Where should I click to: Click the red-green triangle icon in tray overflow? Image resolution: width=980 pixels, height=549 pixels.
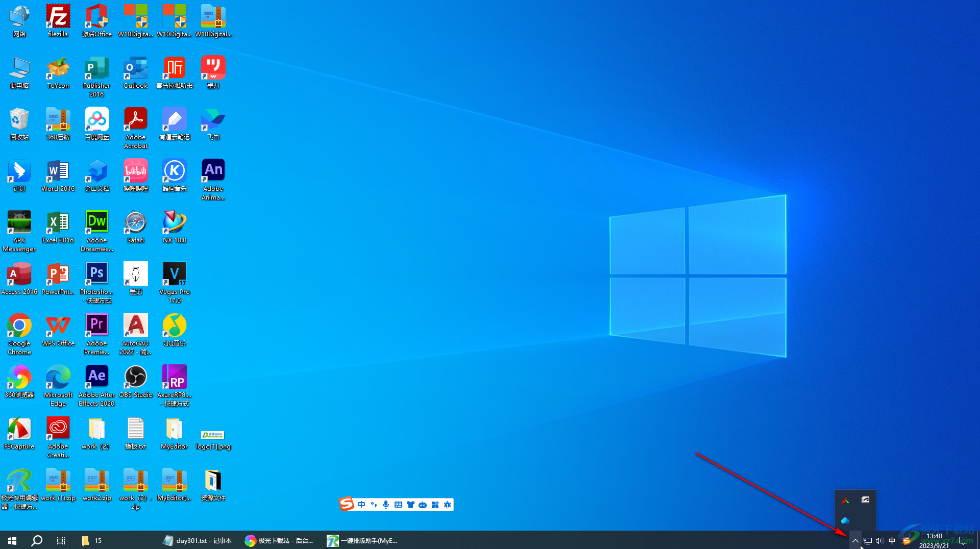tap(845, 500)
